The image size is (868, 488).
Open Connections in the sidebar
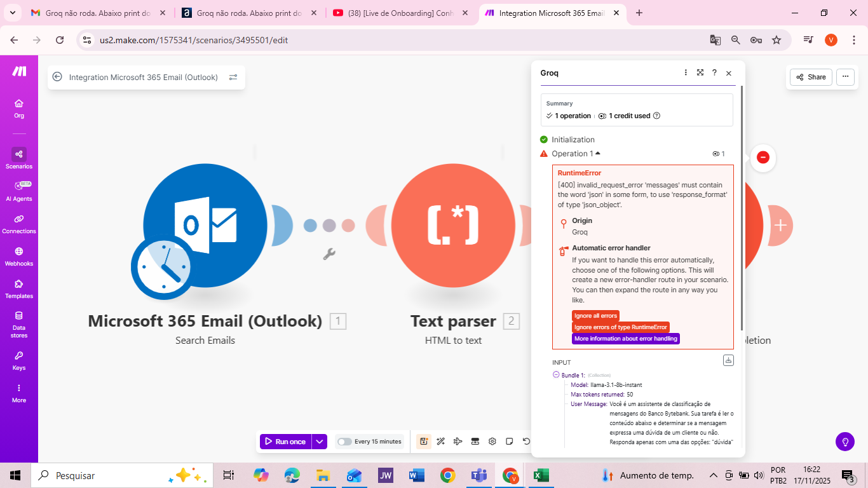click(x=19, y=224)
